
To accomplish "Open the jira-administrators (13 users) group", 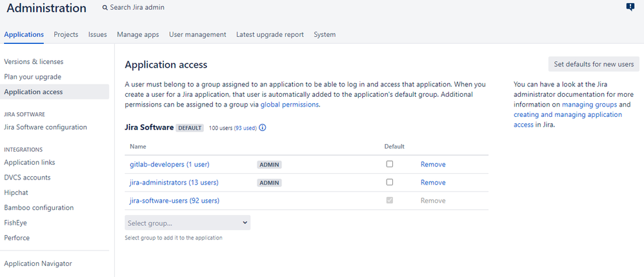I will (174, 183).
